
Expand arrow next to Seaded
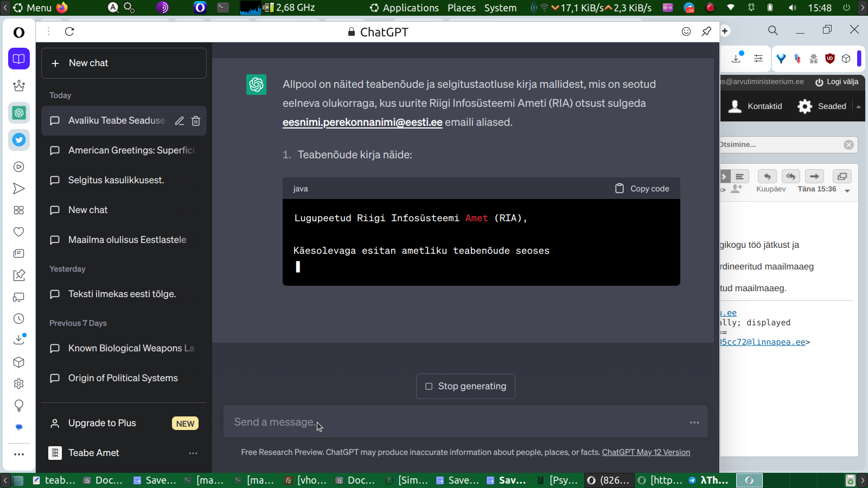858,107
